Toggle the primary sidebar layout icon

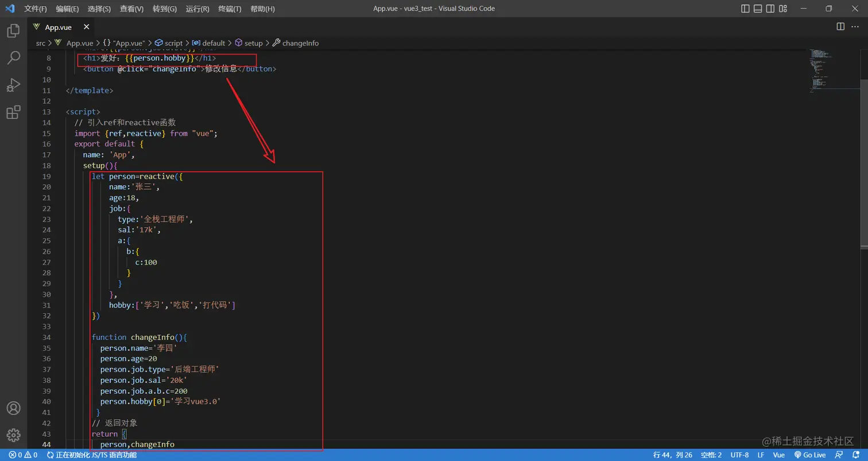click(x=745, y=9)
